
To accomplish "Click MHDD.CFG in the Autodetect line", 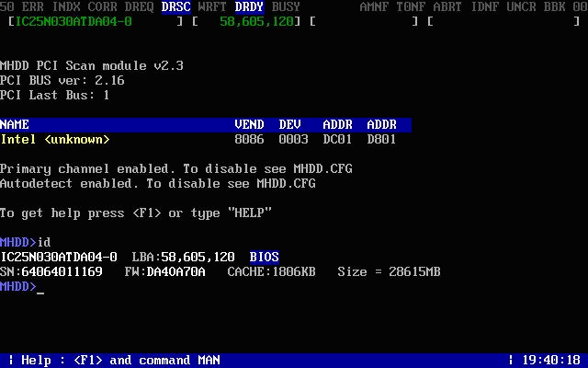I will (286, 184).
